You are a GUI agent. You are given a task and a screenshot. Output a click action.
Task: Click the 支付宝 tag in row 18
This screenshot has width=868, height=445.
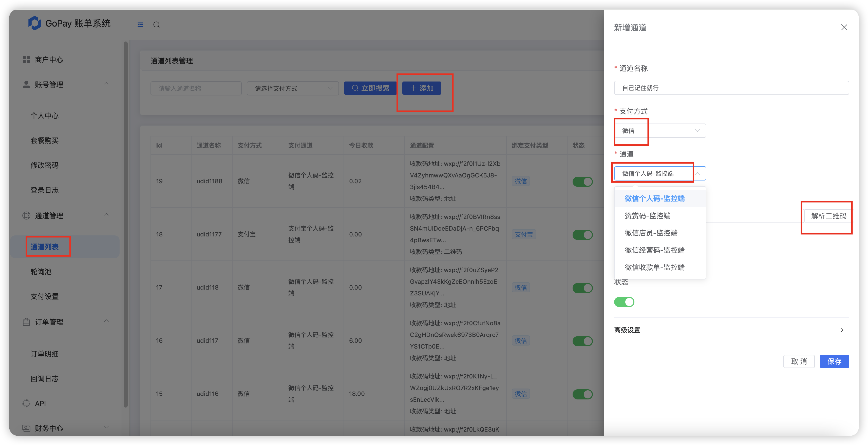[x=524, y=234]
